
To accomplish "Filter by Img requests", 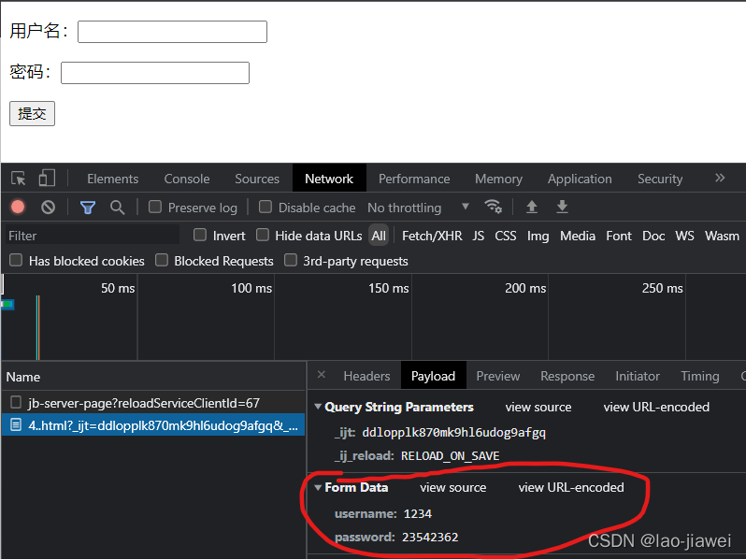I will pos(538,236).
